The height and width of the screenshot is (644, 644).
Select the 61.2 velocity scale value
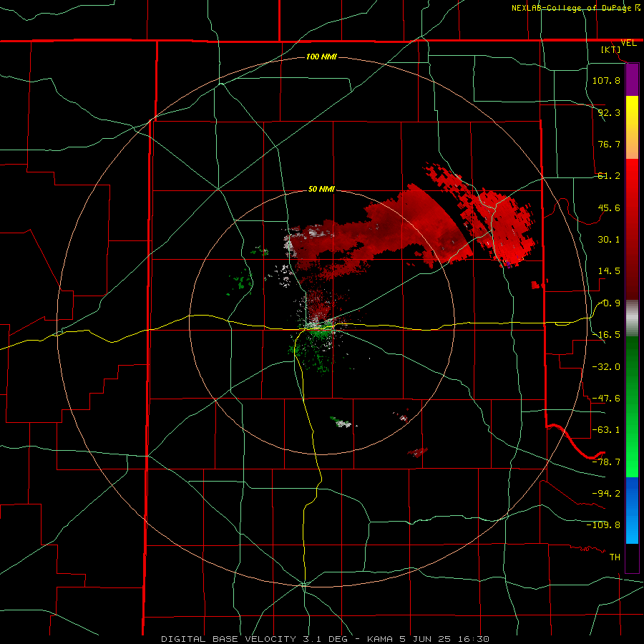[x=609, y=176]
